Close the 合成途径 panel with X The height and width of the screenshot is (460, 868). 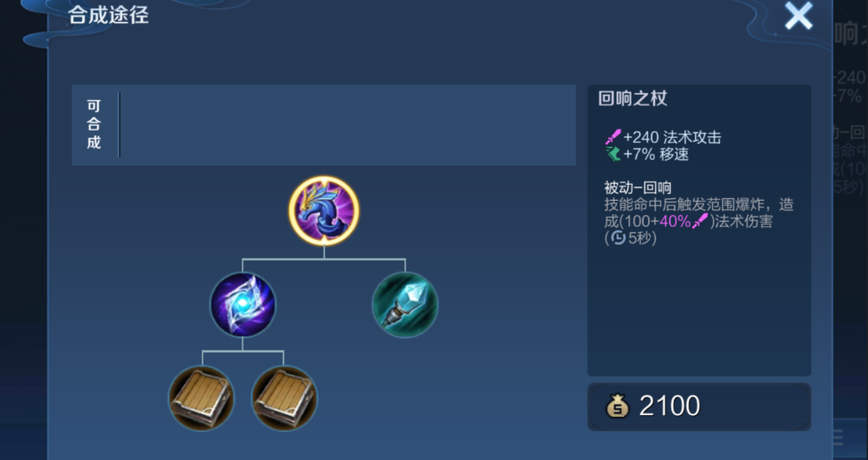tap(798, 16)
